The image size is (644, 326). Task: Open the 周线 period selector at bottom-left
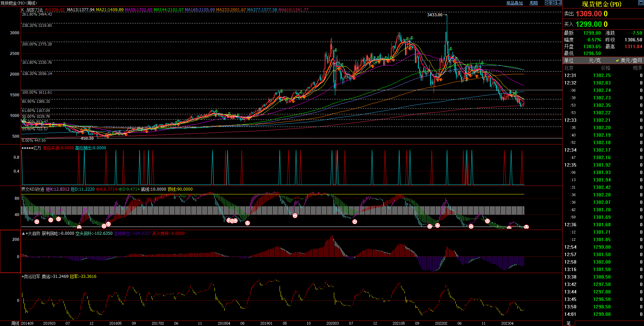point(15,323)
